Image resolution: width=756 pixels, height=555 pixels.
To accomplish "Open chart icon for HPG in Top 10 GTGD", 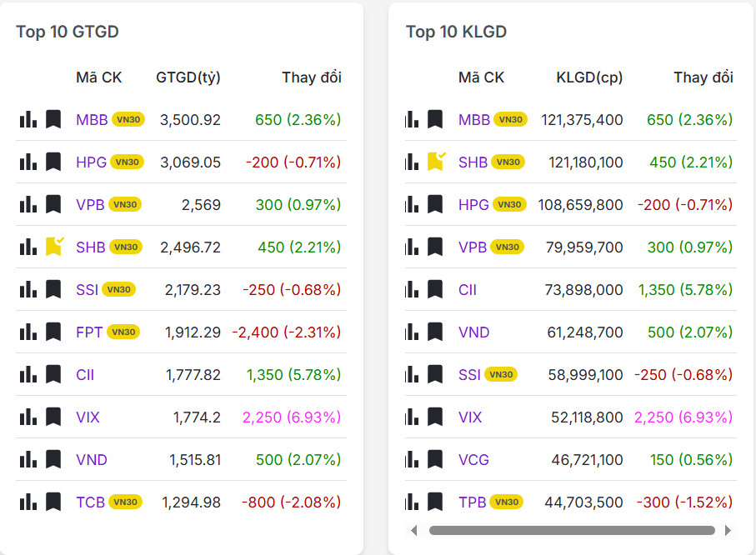I will pyautogui.click(x=28, y=162).
